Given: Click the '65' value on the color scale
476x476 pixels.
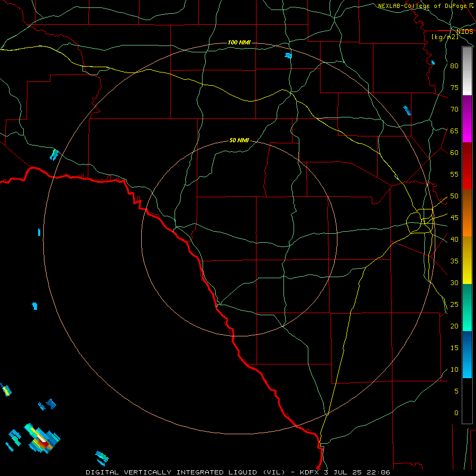Looking at the screenshot, I should click(x=454, y=131).
